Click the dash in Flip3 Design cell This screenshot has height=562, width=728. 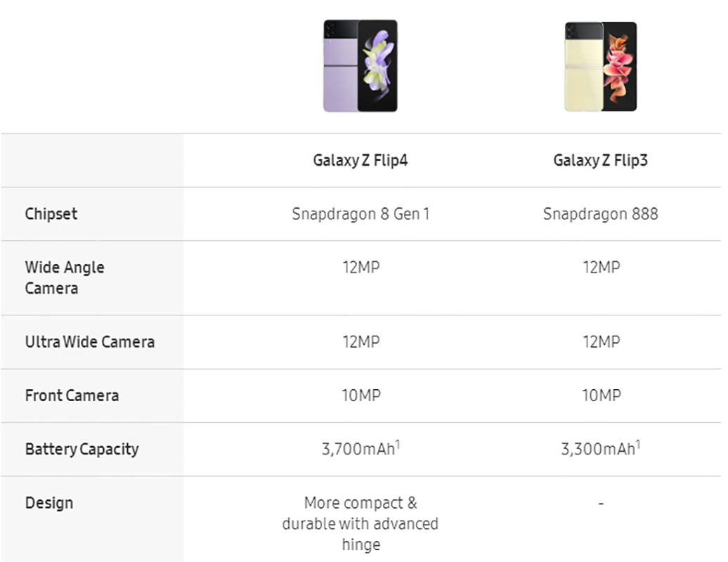tap(601, 503)
